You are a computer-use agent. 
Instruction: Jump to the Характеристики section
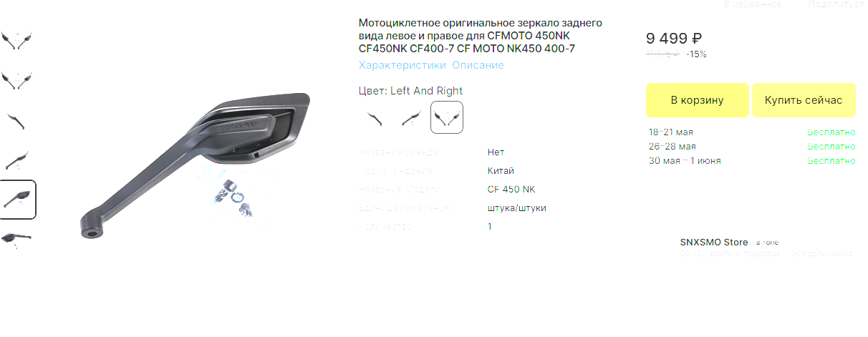coord(402,65)
